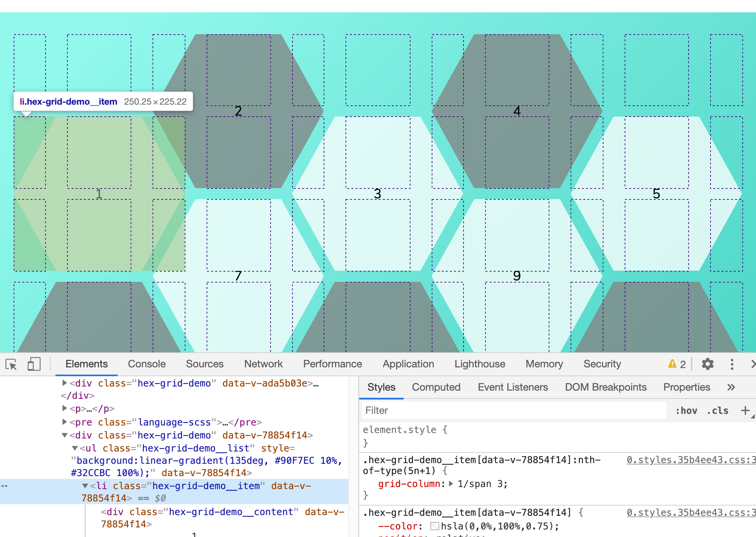Viewport: 756px width, 537px height.
Task: Click the grid-column property name
Action: [x=409, y=484]
